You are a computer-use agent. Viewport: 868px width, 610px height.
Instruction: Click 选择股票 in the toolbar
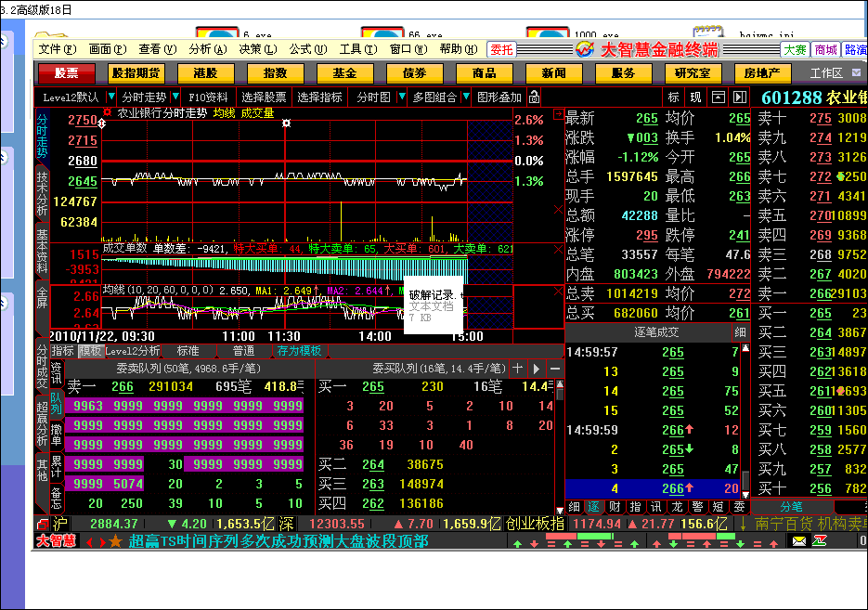(x=264, y=97)
